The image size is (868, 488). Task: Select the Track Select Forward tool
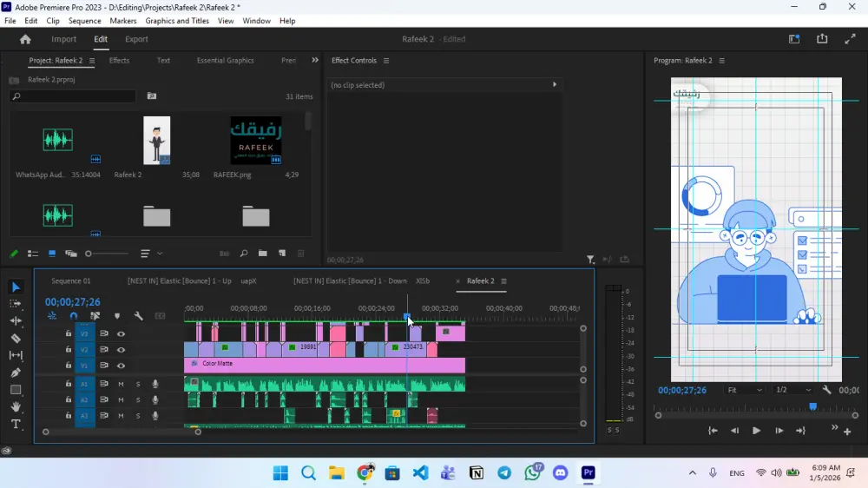pos(16,304)
